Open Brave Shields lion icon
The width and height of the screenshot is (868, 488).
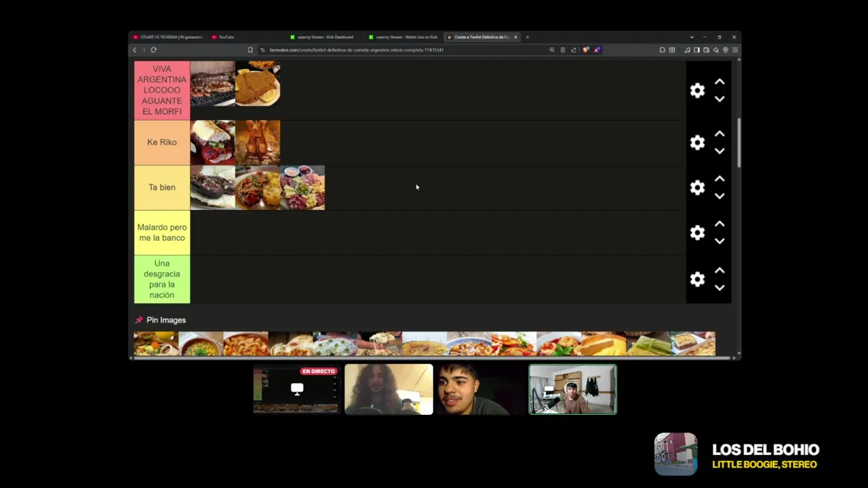[586, 50]
